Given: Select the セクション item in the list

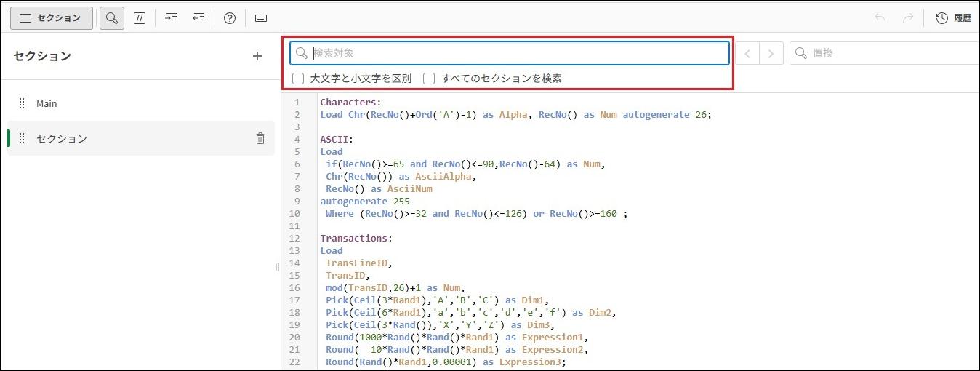Looking at the screenshot, I should 62,138.
